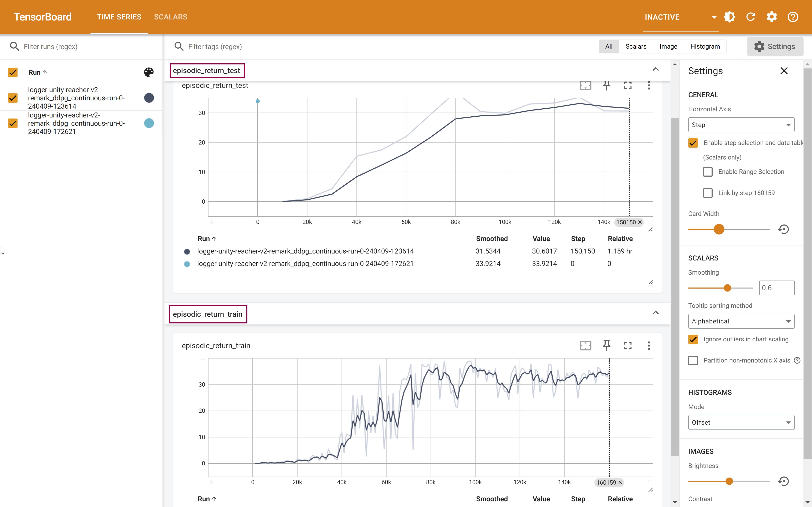The width and height of the screenshot is (812, 507).
Task: Uncheck the run ending in 240409-123614
Action: click(x=13, y=98)
